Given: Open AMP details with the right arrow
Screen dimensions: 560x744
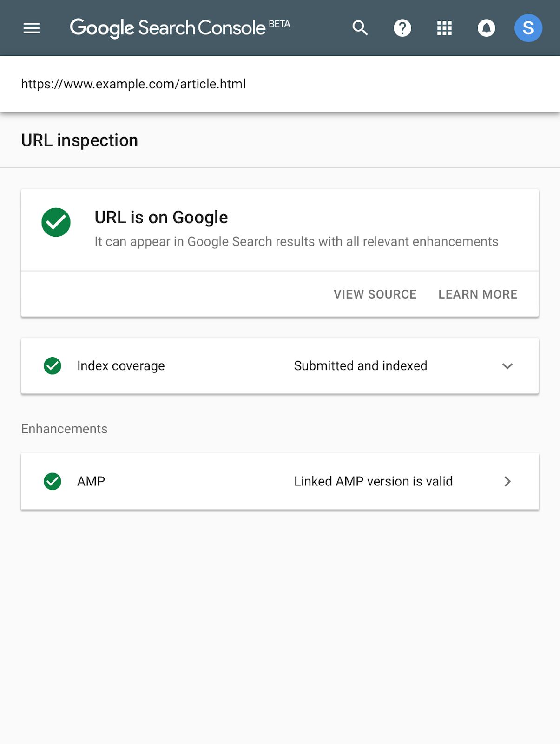Looking at the screenshot, I should (x=507, y=481).
